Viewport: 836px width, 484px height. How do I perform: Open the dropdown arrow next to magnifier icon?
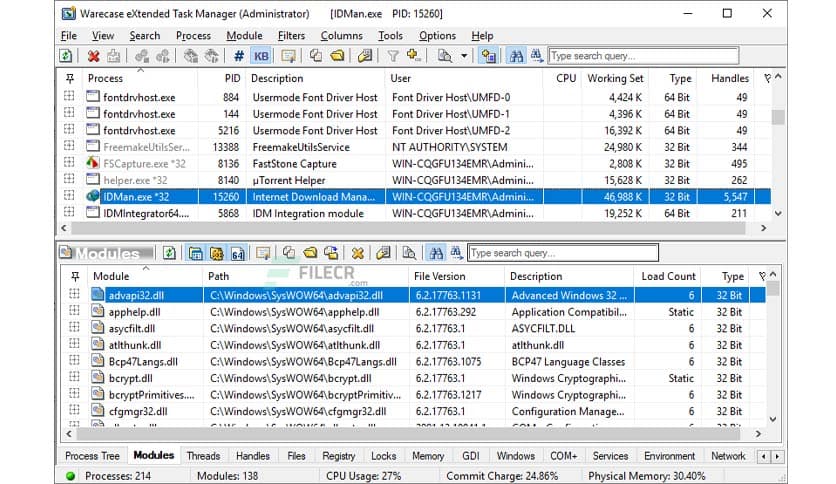tap(464, 56)
